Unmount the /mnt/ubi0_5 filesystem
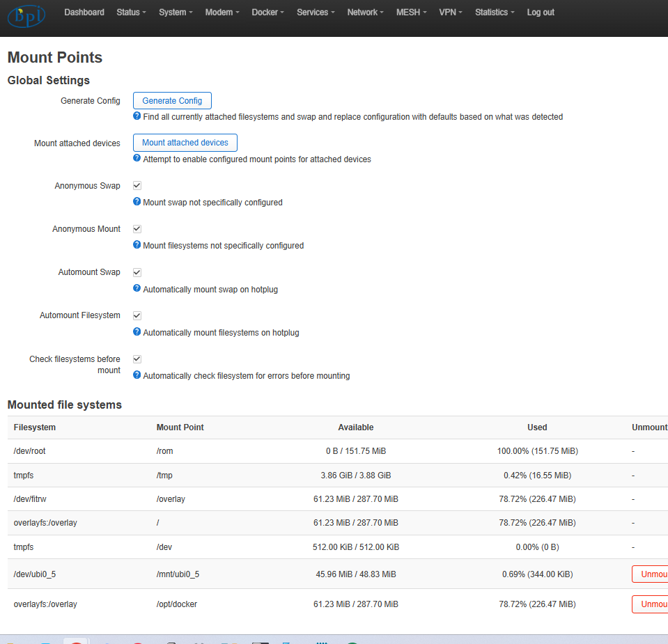Viewport: 668px width, 644px height. 651,574
